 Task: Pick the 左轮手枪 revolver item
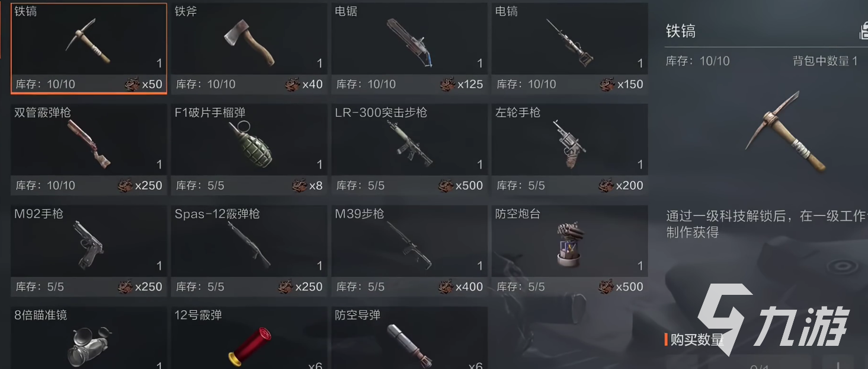[x=569, y=149]
